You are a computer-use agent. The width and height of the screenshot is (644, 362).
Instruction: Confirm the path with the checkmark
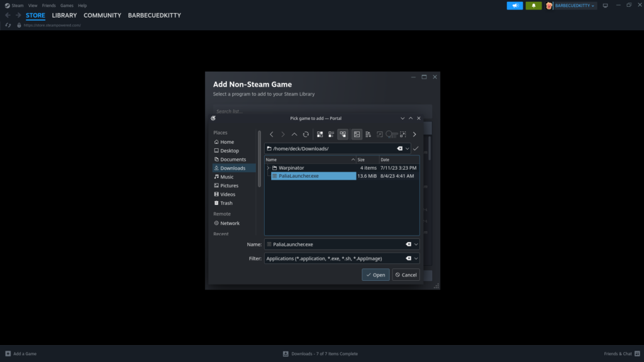click(416, 148)
